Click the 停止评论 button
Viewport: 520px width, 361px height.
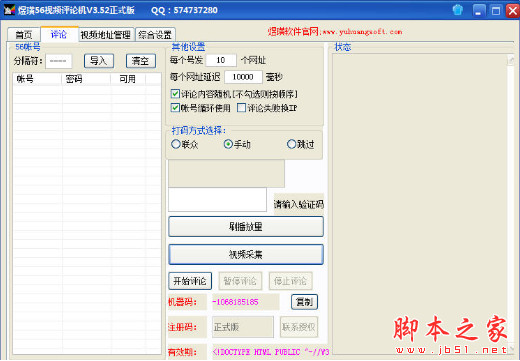pyautogui.click(x=290, y=281)
